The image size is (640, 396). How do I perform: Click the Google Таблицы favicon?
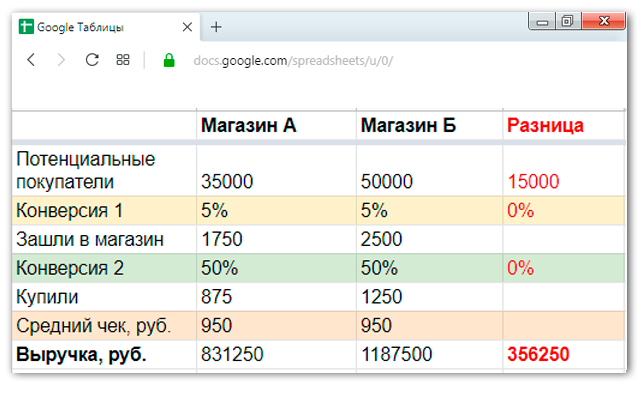pyautogui.click(x=26, y=27)
